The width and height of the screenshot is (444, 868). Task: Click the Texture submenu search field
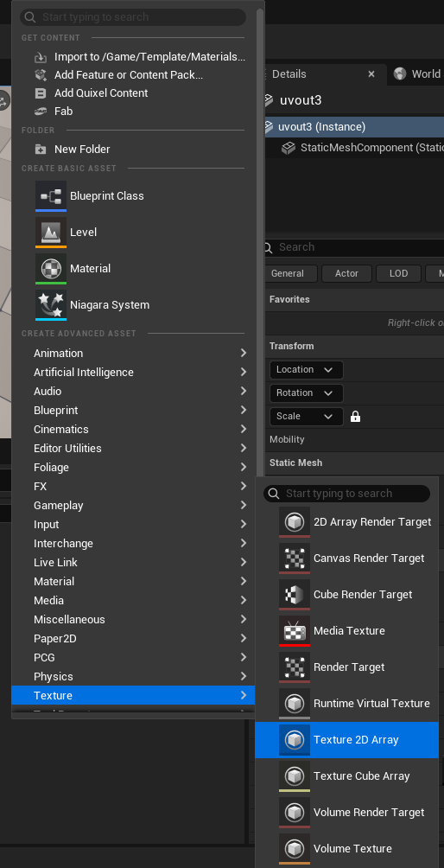(346, 494)
